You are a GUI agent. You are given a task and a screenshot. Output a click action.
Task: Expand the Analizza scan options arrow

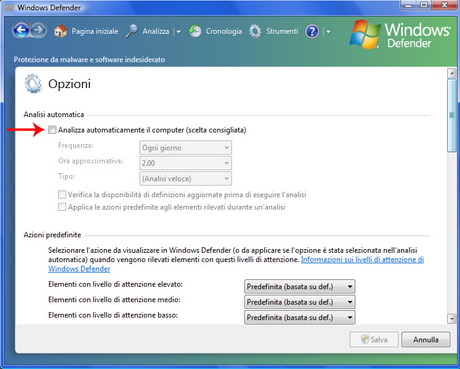178,32
